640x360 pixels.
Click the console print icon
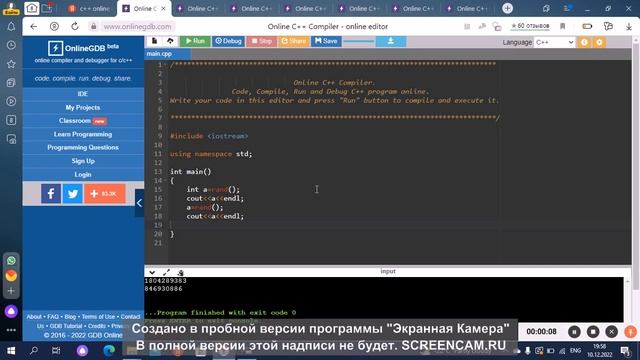pyautogui.click(x=180, y=272)
